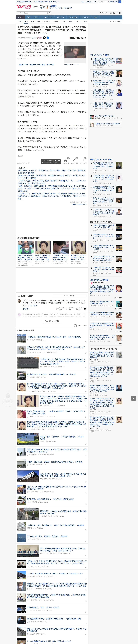Viewport: 138px width, 644px height.
Task: Open 55歳男、起訴内容を一部否認 article
Action: click(x=54, y=462)
